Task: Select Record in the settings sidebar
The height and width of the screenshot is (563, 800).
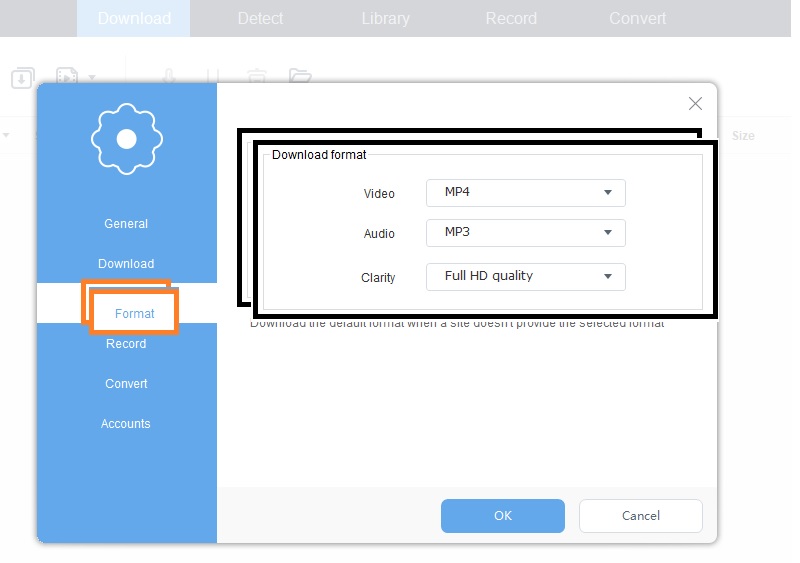Action: tap(126, 344)
